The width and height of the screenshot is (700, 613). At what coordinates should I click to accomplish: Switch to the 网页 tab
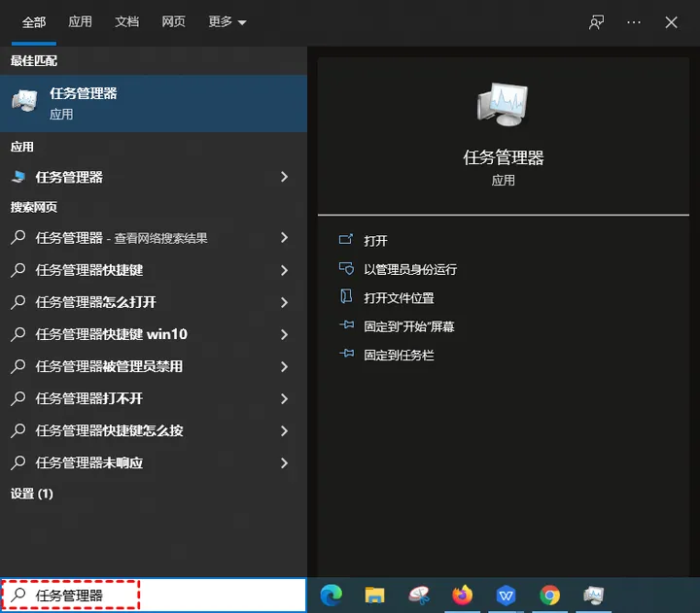173,21
